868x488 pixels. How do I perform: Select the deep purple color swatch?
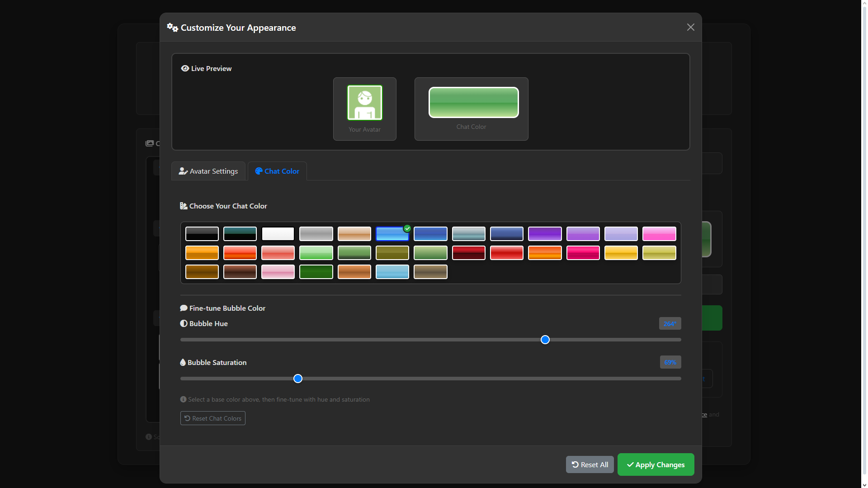pos(544,234)
